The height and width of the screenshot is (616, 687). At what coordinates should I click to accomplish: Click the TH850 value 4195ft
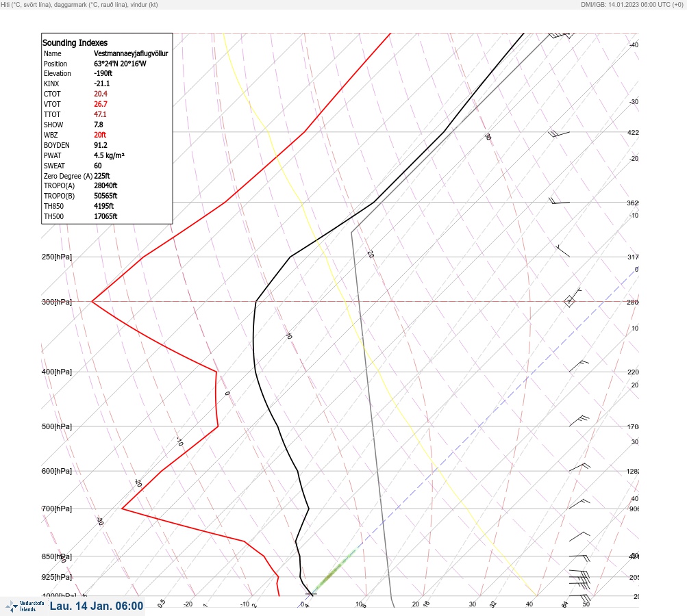click(x=104, y=206)
